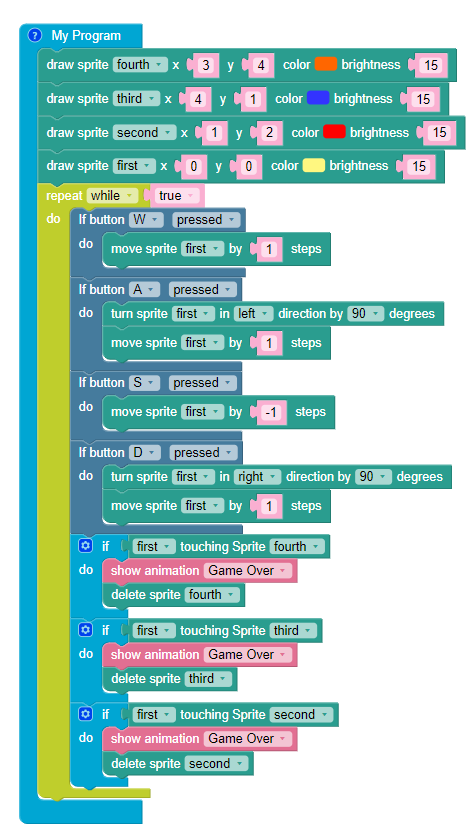468x832 pixels.
Task: Open 'fourth' dropdown in touching Sprite condition
Action: 297,546
